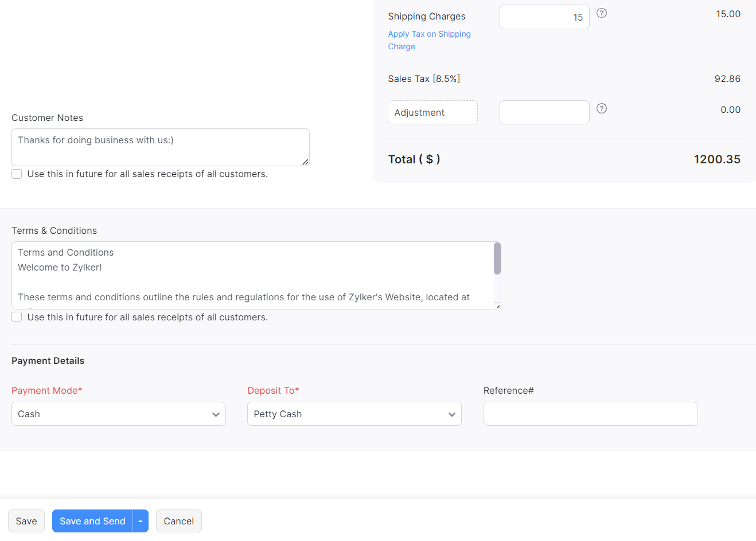Viewport: 756px width, 541px height.
Task: Click the Adjustment label text box
Action: [x=432, y=112]
